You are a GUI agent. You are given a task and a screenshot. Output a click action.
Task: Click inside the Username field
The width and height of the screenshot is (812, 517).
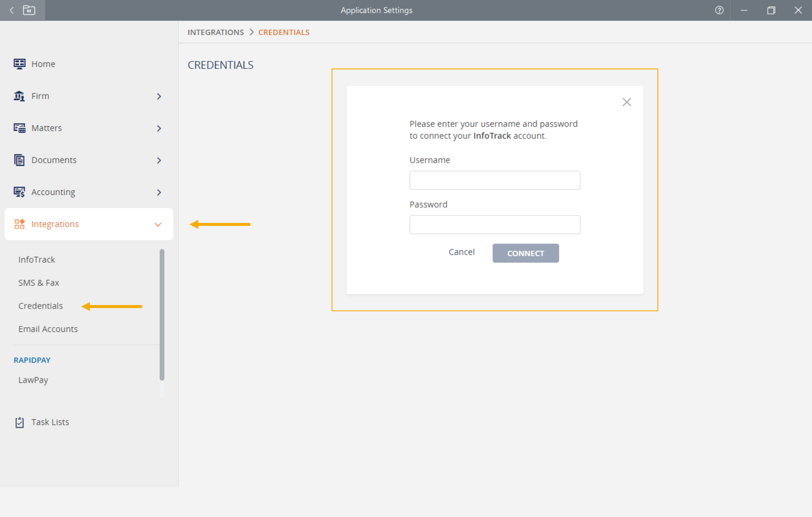coord(494,180)
